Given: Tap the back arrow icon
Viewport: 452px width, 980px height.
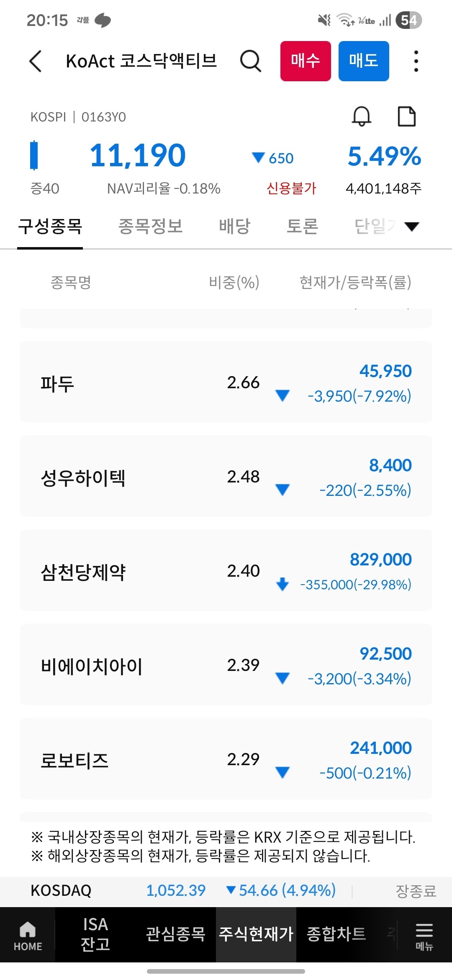Looking at the screenshot, I should click(x=36, y=61).
